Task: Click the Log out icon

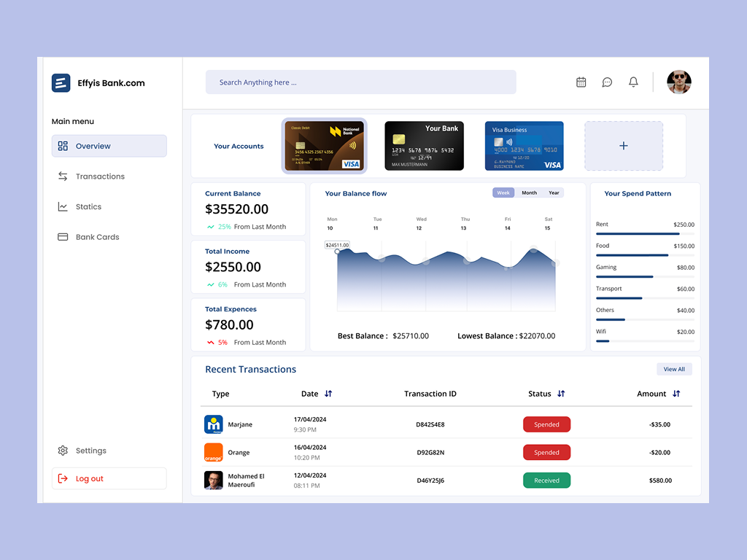Action: click(x=62, y=478)
